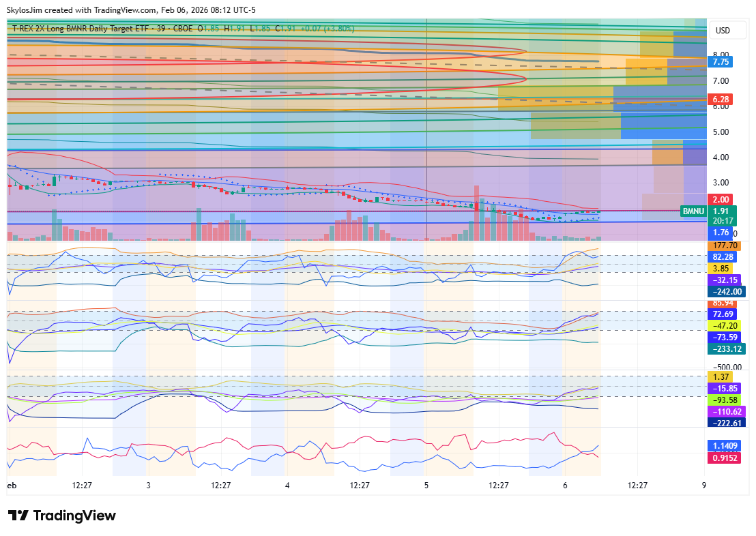This screenshot has width=756, height=536.
Task: Click the red 2.00 price marker
Action: (721, 200)
